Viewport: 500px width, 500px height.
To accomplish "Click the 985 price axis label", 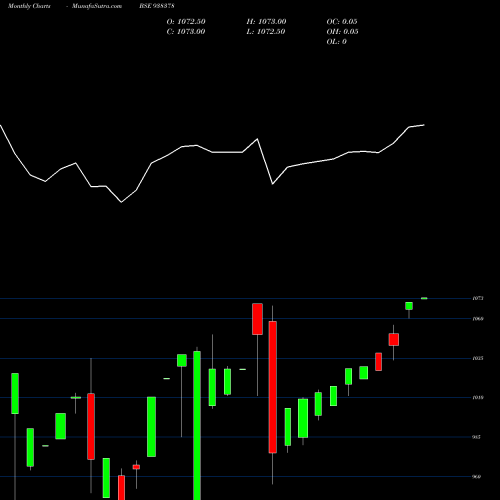I will pyautogui.click(x=476, y=437).
